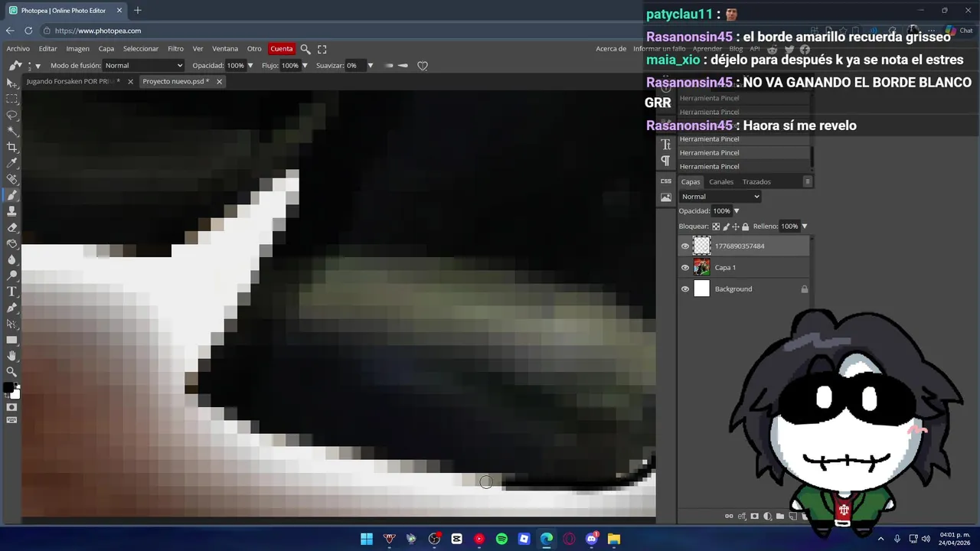Toggle lock all padlock icon
This screenshot has width=980, height=551.
[x=746, y=227]
